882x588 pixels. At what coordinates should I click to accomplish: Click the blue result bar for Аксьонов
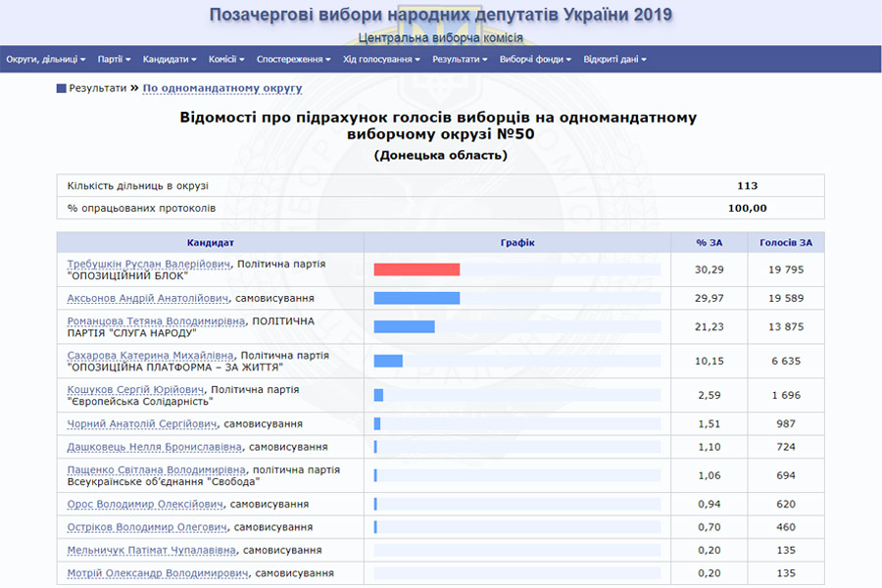pyautogui.click(x=416, y=298)
